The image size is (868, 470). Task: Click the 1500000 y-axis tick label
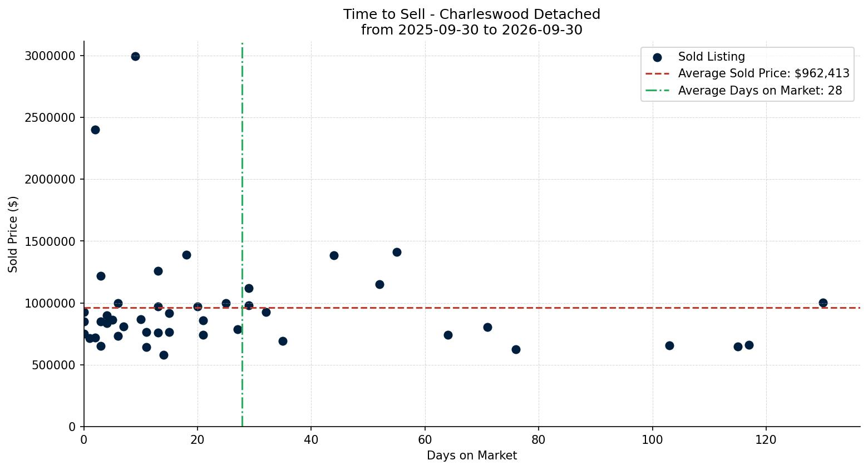50,241
